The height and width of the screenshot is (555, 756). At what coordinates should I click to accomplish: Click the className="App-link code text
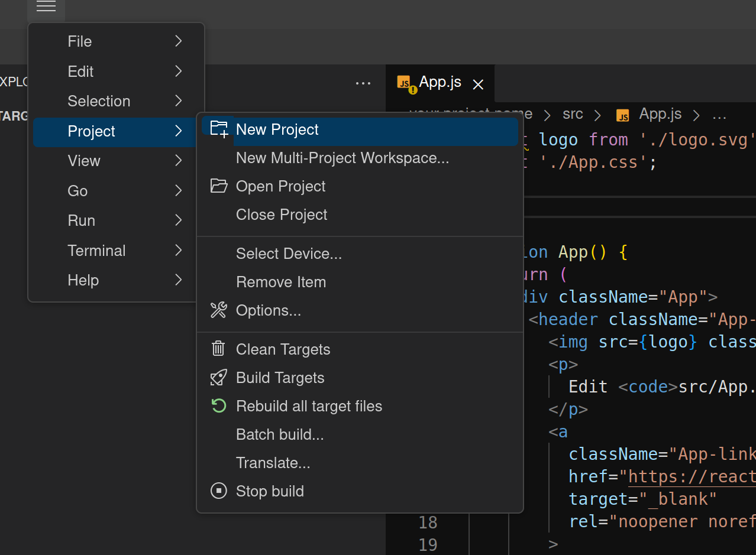point(662,454)
